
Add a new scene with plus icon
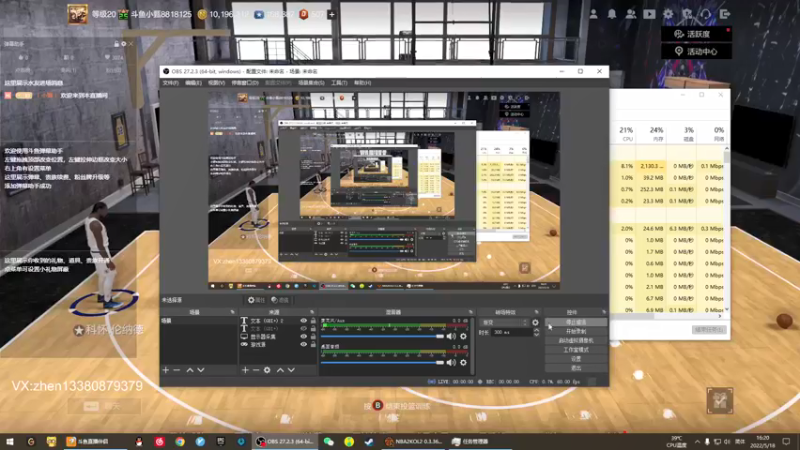165,370
